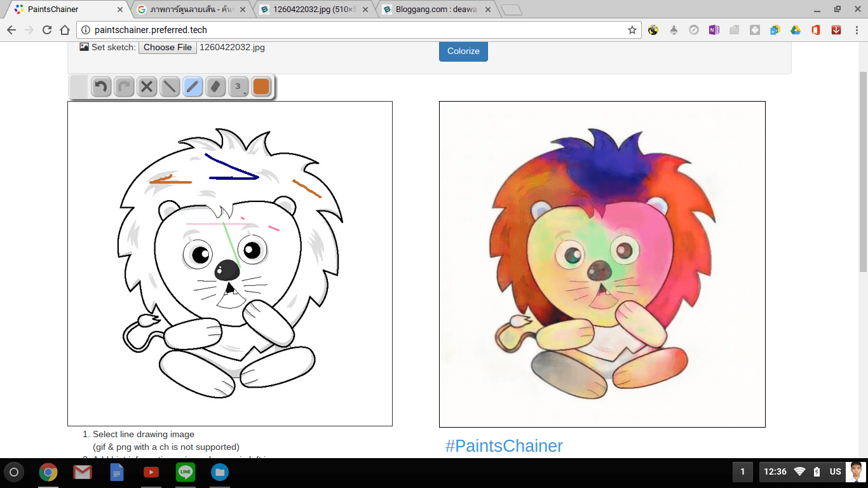
Task: Go forward to the next page
Action: click(x=29, y=30)
